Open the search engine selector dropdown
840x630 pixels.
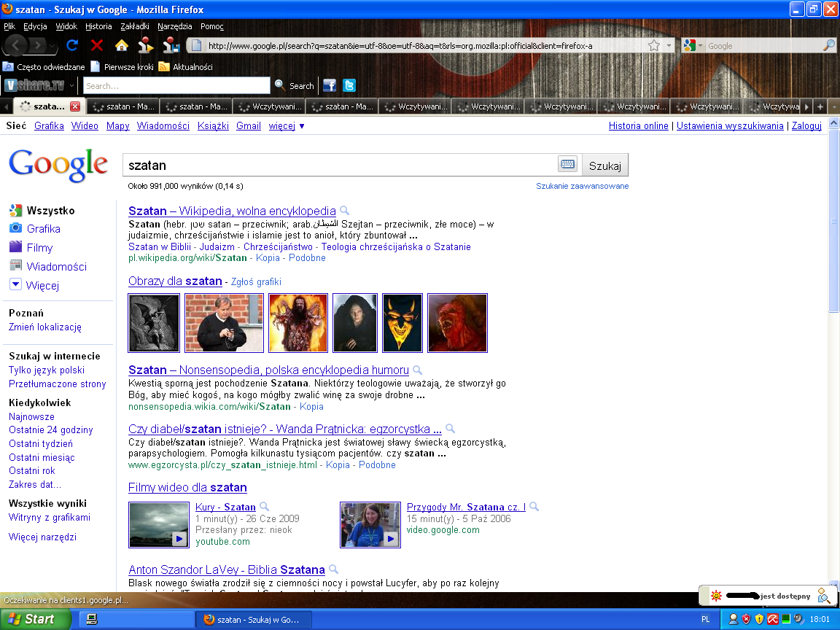coord(693,45)
